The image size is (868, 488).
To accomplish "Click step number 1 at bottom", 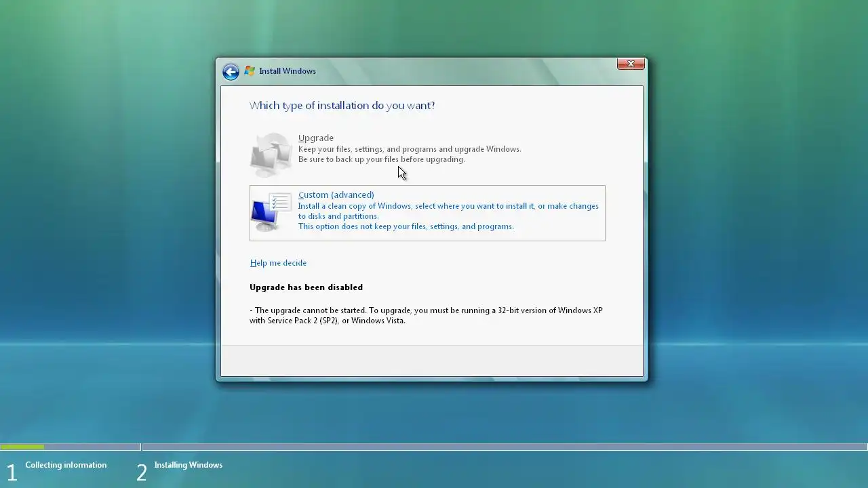I will (12, 472).
